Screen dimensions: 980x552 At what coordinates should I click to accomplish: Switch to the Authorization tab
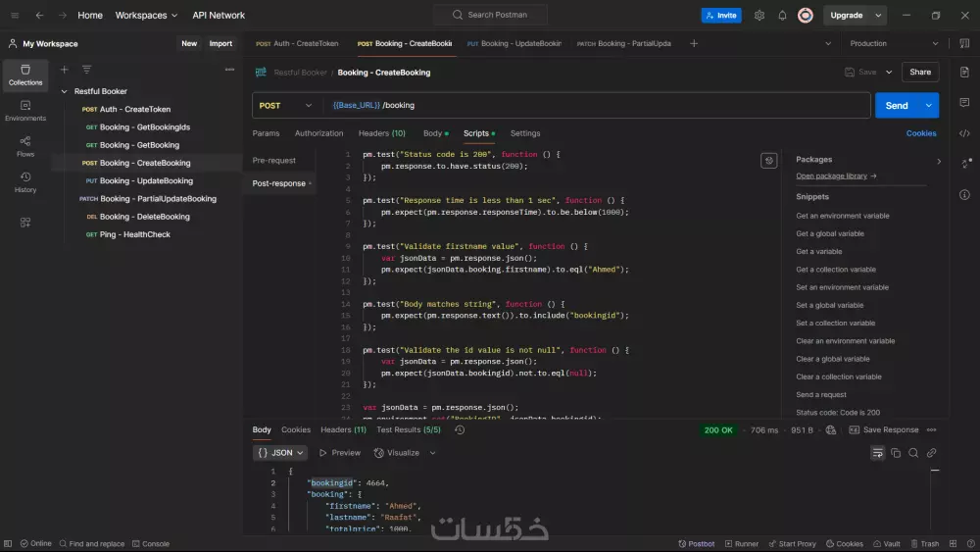[x=318, y=133]
